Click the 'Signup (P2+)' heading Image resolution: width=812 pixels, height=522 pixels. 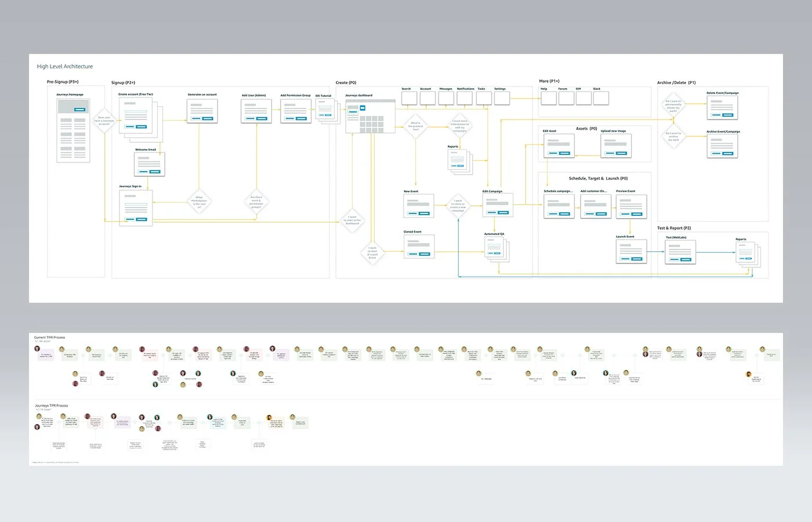point(123,82)
